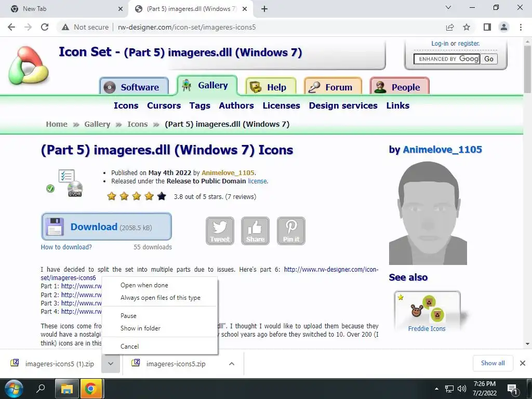
Task: Go to the Cursors section
Action: click(164, 105)
